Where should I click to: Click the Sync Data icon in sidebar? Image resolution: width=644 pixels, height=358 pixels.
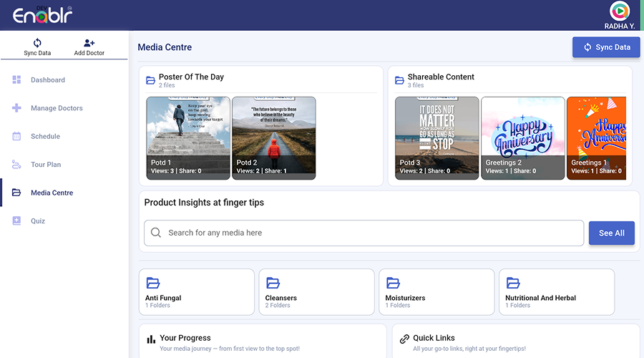37,43
